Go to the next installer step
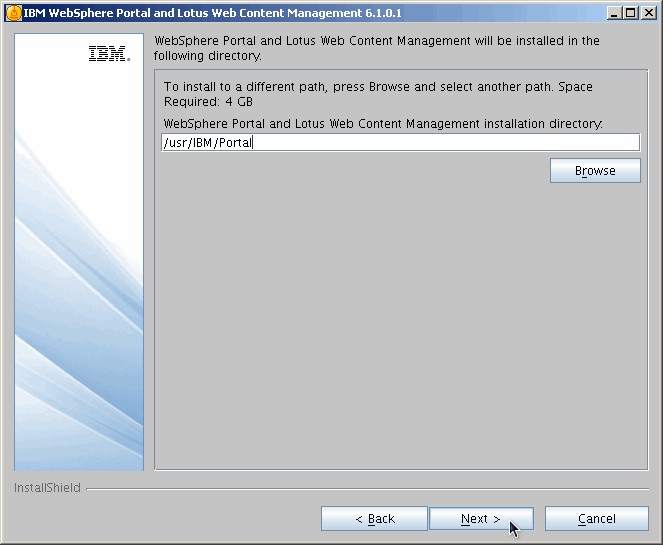This screenshot has width=663, height=545. pyautogui.click(x=480, y=519)
